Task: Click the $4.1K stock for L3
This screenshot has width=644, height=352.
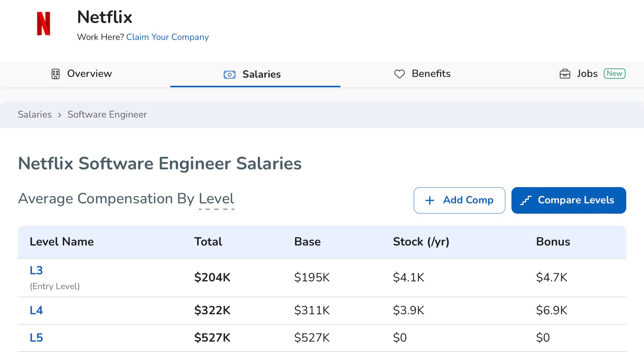Action: 409,277
